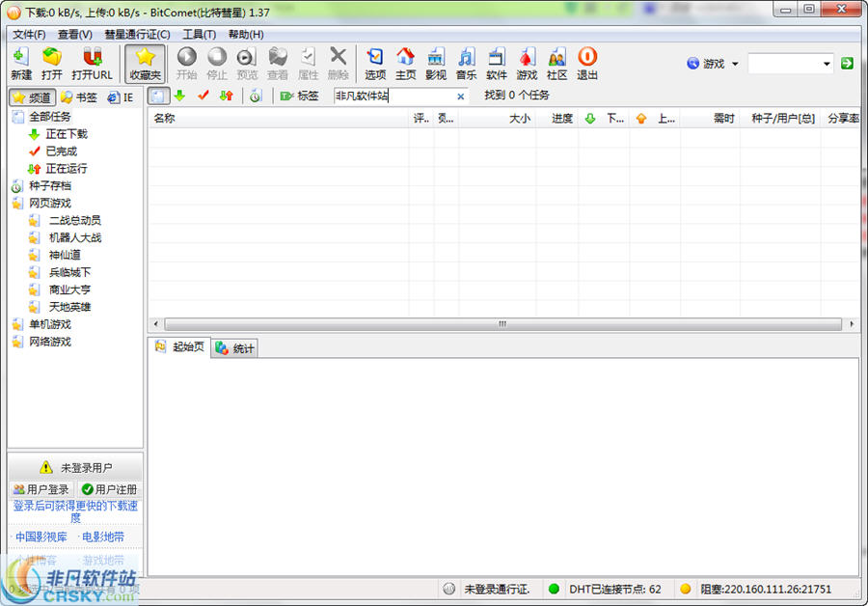
Task: Toggle the all-tasks filter button
Action: [158, 96]
